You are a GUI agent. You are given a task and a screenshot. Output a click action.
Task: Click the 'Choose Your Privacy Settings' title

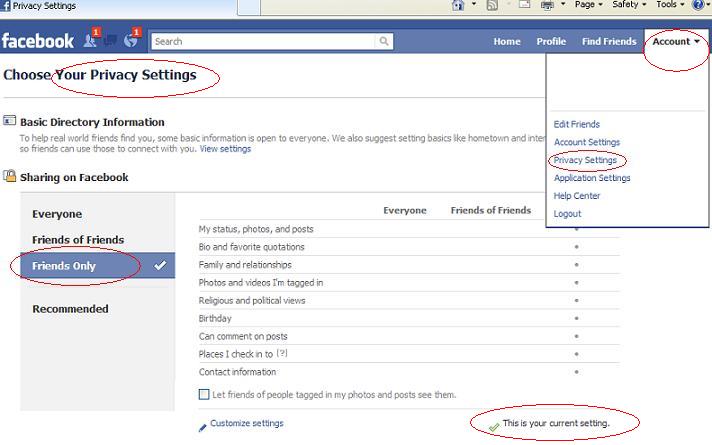100,74
